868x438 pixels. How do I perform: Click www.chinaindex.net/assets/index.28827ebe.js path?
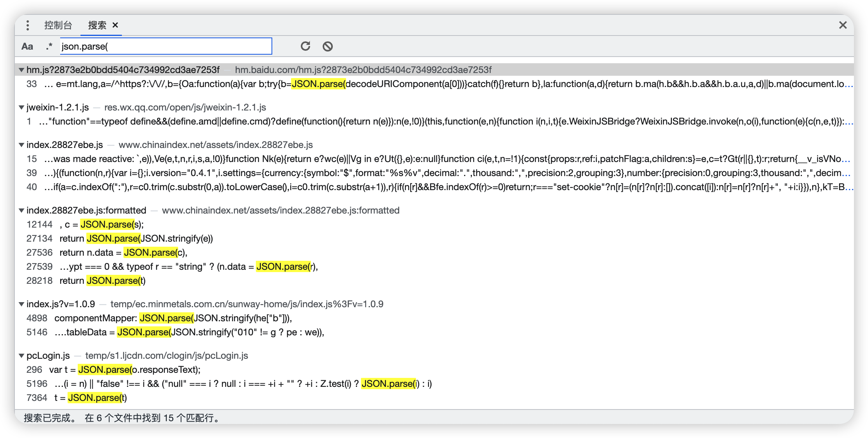216,145
